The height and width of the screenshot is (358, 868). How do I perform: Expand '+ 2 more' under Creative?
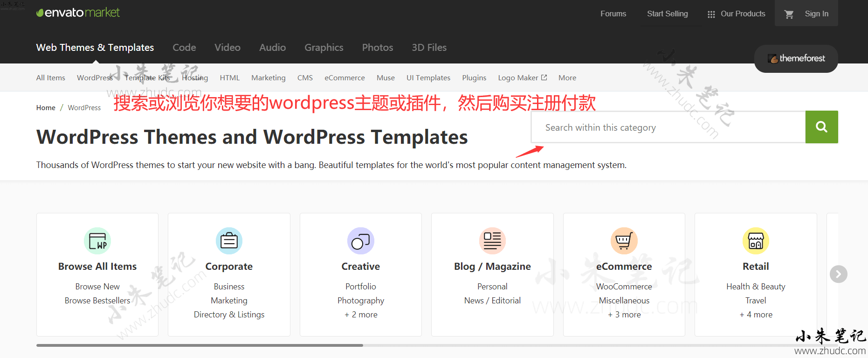pos(361,315)
